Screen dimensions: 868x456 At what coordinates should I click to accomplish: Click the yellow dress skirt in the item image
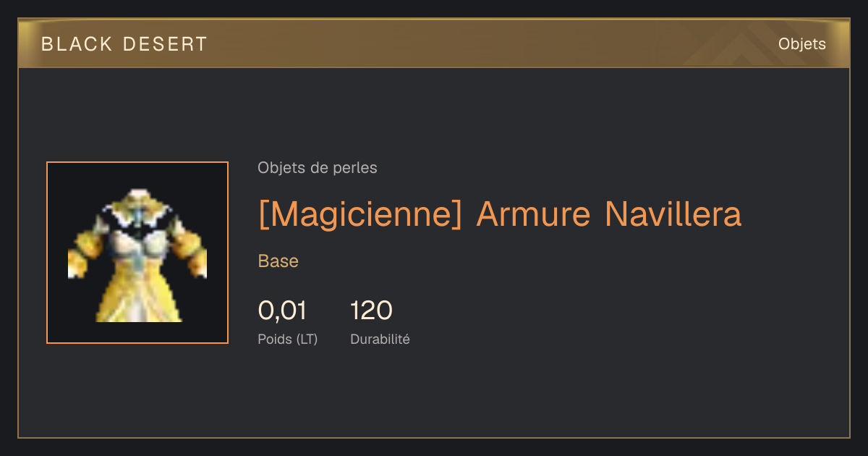(x=139, y=293)
